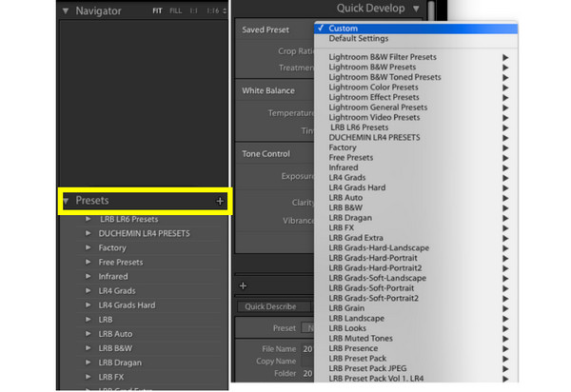Open DUCHEMIN LR4 PRESETS submenu in dropdown
Image resolution: width=571 pixels, height=392 pixels.
pos(416,138)
